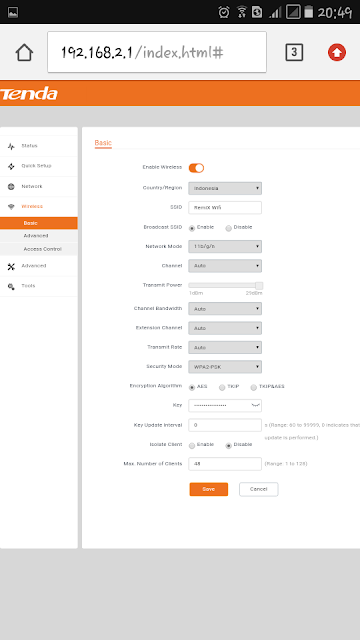Screen dimensions: 360x640
Task: Click the Tools menu label
Action: pos(28,286)
